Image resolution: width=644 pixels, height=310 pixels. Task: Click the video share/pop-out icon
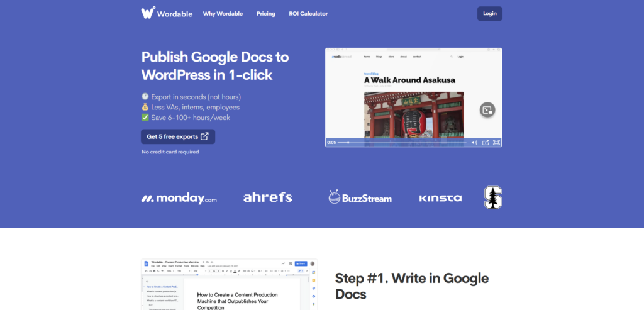point(486,143)
